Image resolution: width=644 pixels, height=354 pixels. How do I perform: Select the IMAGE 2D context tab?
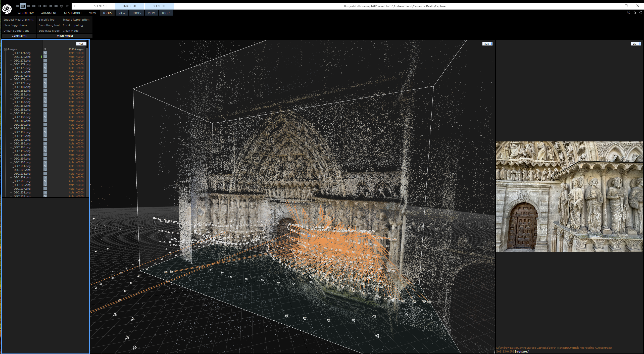130,6
